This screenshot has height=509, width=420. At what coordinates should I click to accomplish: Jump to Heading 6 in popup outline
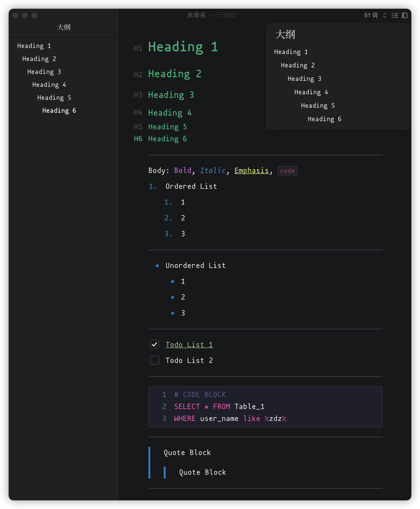325,119
